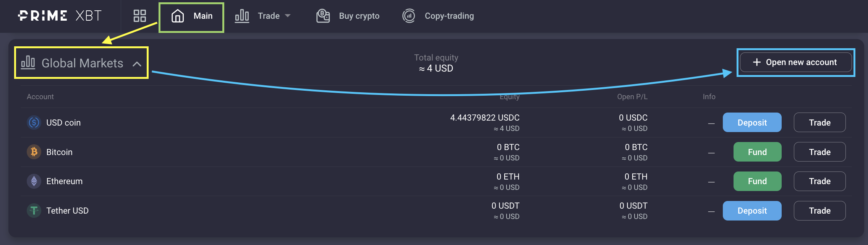Fund the Bitcoin account
Image resolution: width=868 pixels, height=245 pixels.
click(x=757, y=152)
